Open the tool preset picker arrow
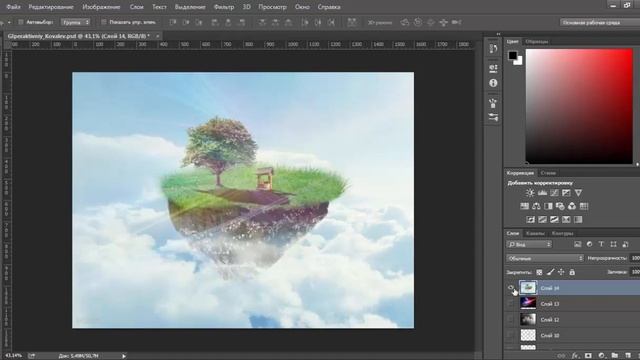Image resolution: width=640 pixels, height=360 pixels. click(x=9, y=22)
